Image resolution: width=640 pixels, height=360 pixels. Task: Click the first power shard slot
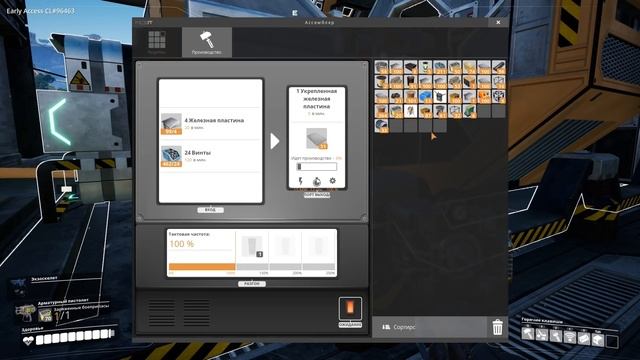tap(252, 247)
